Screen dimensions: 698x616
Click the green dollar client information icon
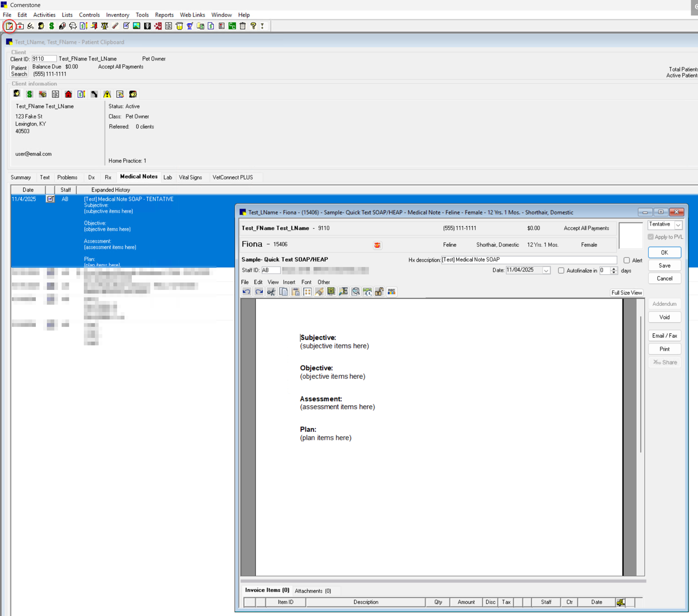(30, 94)
